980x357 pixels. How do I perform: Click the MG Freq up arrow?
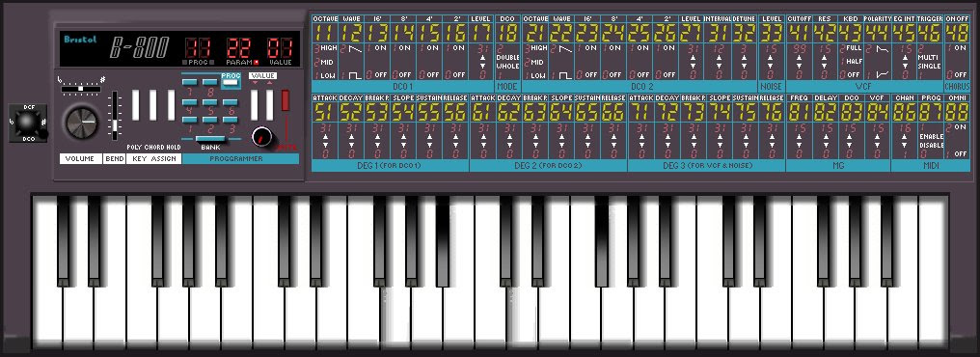(x=800, y=136)
